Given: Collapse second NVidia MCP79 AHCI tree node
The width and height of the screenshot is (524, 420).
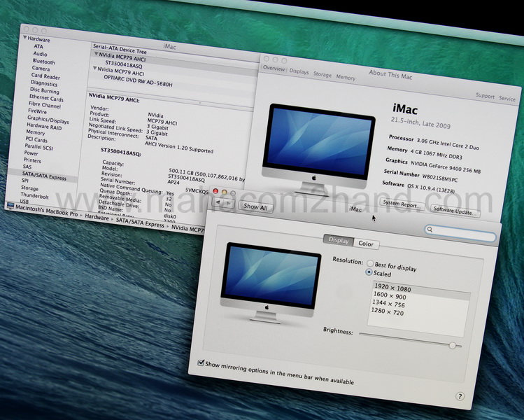Looking at the screenshot, I should 94,68.
